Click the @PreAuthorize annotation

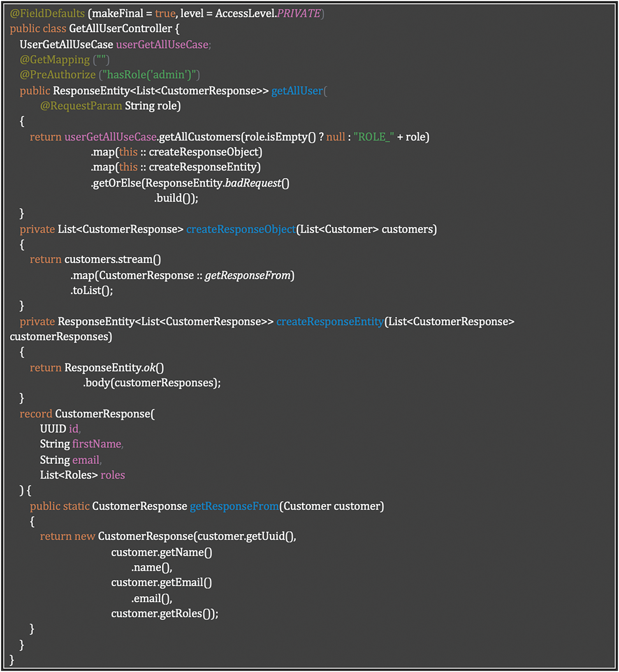coord(58,75)
